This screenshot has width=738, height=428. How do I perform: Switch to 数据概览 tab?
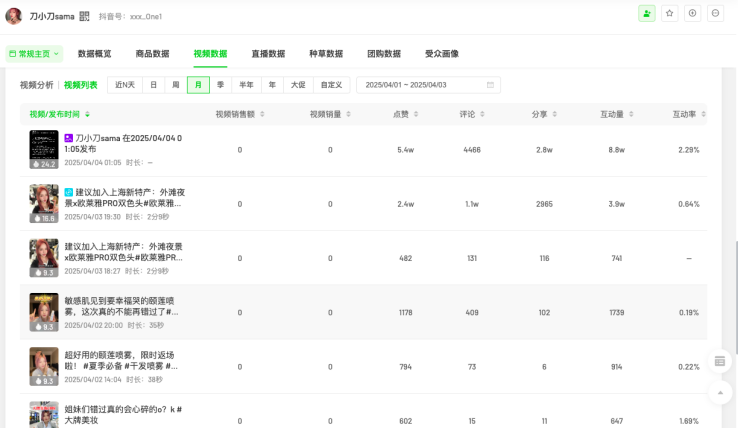pyautogui.click(x=95, y=54)
